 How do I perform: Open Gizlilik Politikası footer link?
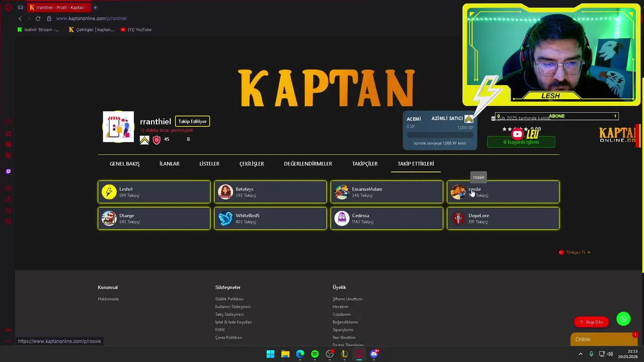(229, 299)
